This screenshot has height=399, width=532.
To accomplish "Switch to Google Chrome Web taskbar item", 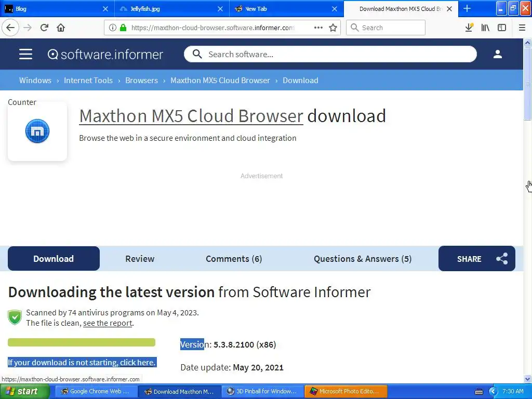I will click(96, 392).
